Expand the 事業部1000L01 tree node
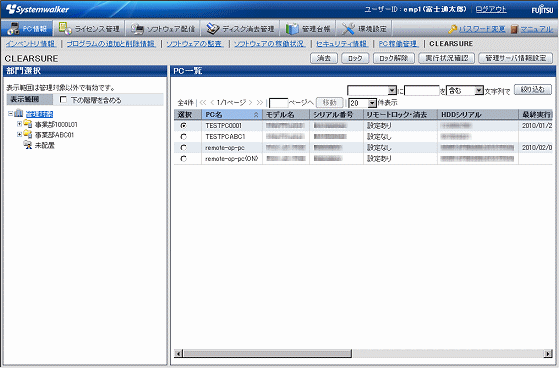Viewport: 559px width, 368px height. click(x=19, y=124)
